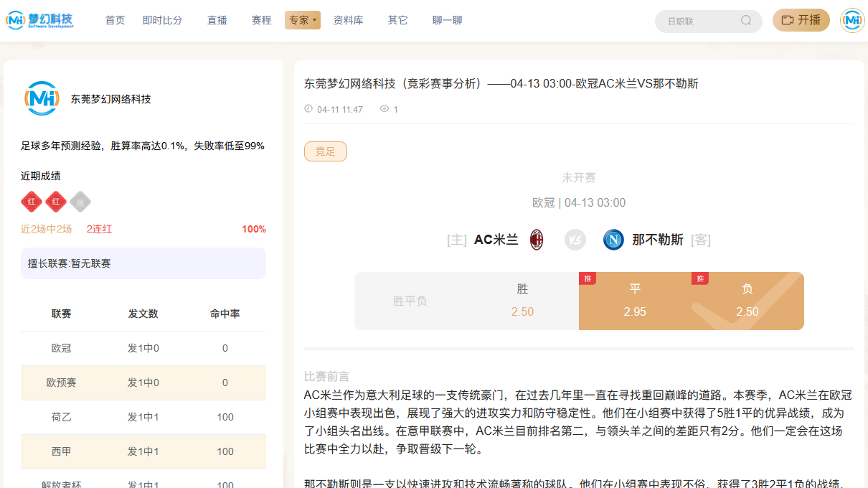868x488 pixels.
Task: Open the 即时比分 nav item
Action: pos(162,20)
